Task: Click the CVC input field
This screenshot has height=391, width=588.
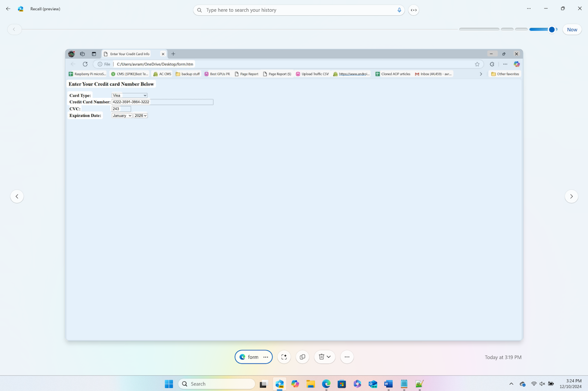Action: click(122, 109)
